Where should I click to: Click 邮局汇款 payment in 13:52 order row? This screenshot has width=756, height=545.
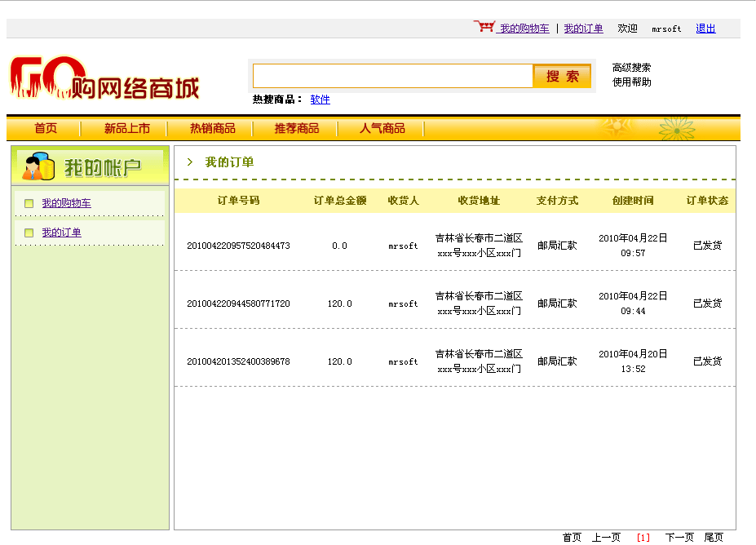click(557, 361)
